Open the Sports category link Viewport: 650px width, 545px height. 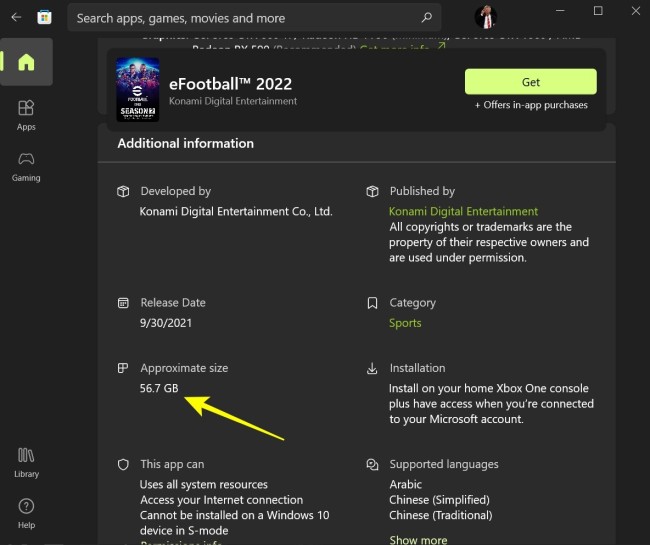(405, 323)
